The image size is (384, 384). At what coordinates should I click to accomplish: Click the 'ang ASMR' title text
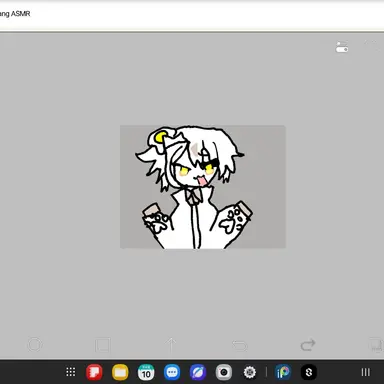pos(15,14)
